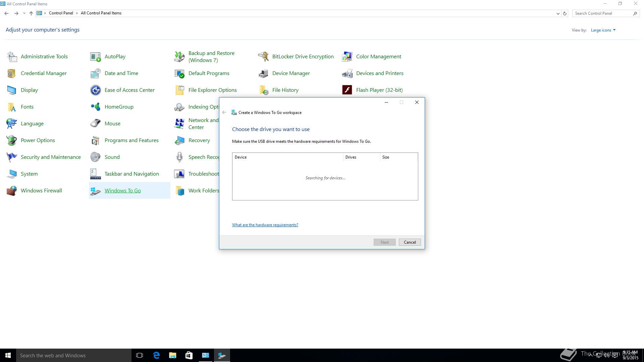
Task: Go back in the Windows To Go wizard
Action: (224, 113)
